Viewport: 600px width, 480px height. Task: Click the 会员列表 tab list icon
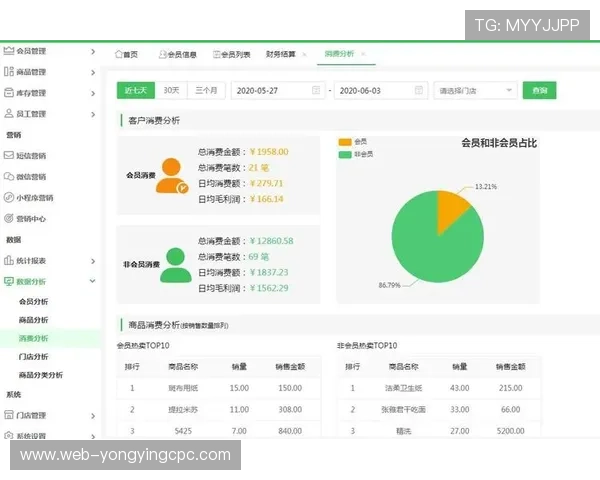pyautogui.click(x=217, y=54)
